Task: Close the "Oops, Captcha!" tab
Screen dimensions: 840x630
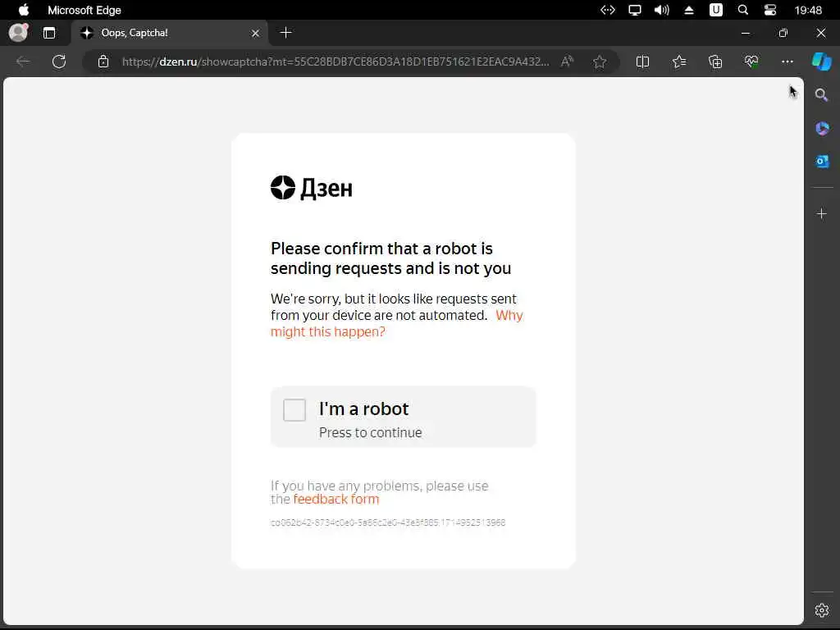Action: (x=256, y=33)
